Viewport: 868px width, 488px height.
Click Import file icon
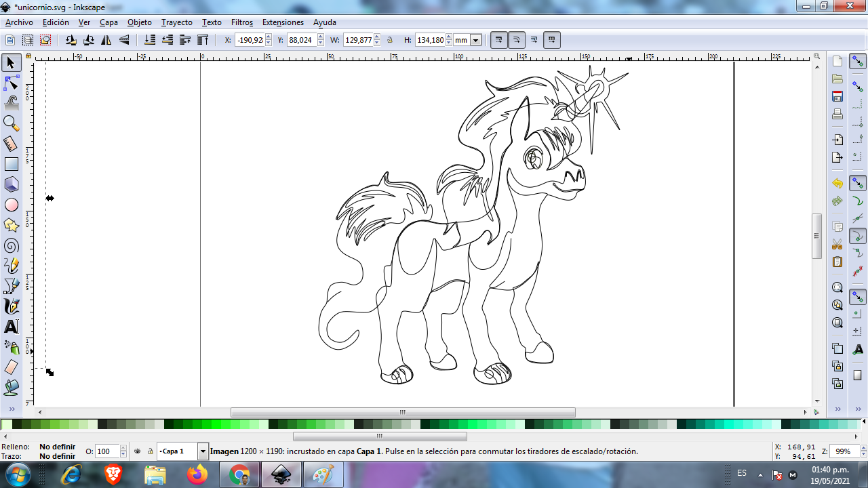click(x=837, y=140)
